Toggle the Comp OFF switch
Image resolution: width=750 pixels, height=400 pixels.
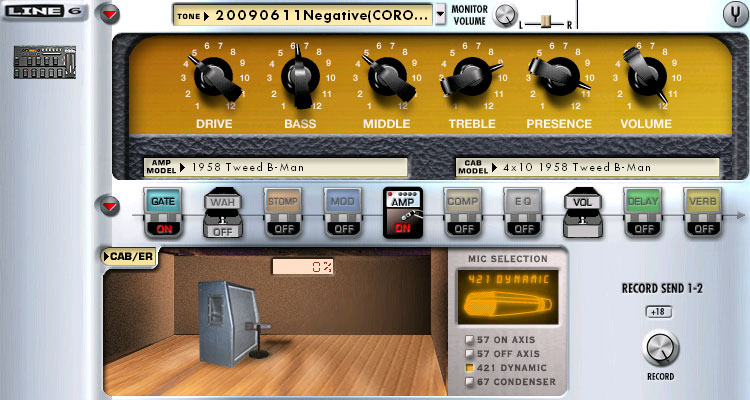[463, 229]
